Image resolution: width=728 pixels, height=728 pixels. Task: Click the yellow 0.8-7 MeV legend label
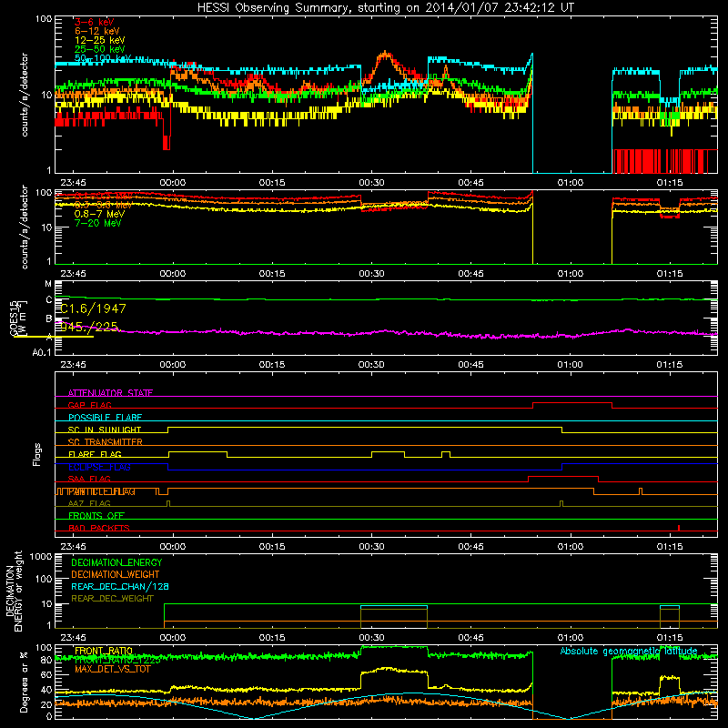99,214
